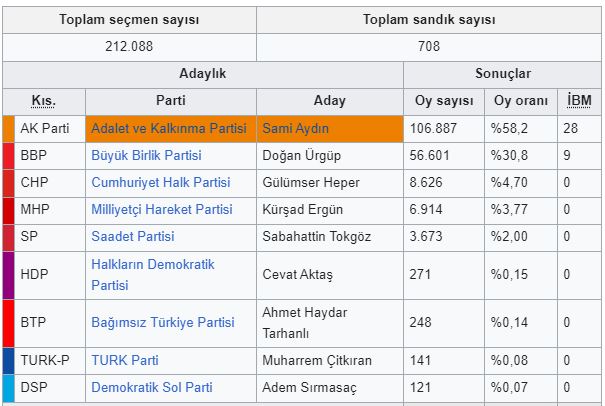Click the light blue DSP color swatch
This screenshot has height=406, width=605.
tap(8, 387)
